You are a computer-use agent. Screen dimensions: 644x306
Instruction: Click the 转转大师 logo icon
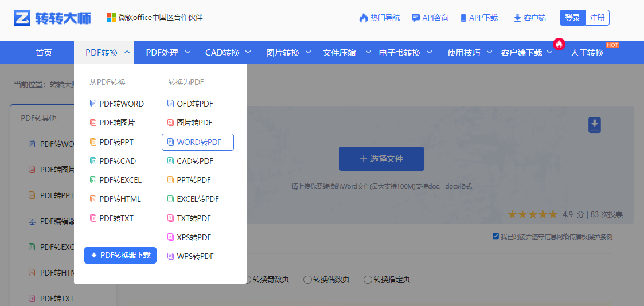tap(22, 18)
